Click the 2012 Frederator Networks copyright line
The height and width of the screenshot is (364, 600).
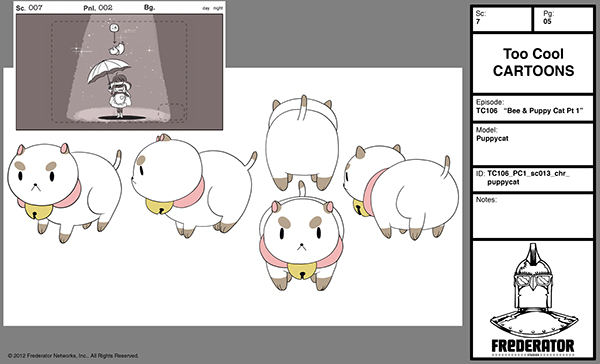73,356
